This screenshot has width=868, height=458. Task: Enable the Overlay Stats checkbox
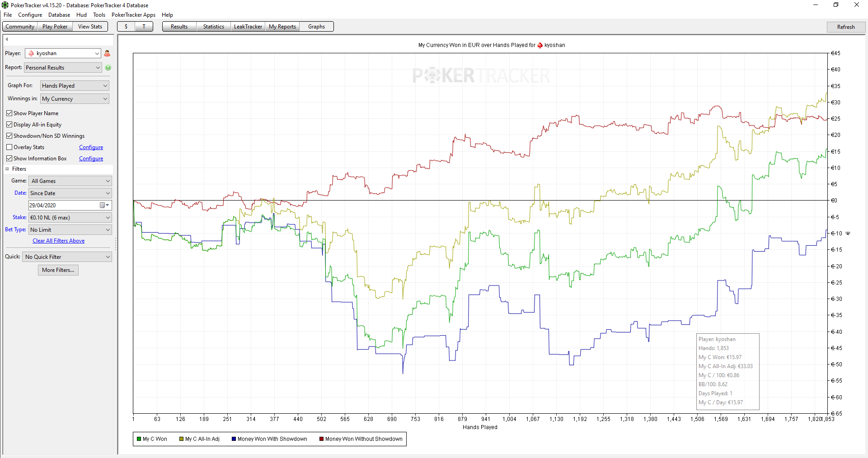coord(9,147)
